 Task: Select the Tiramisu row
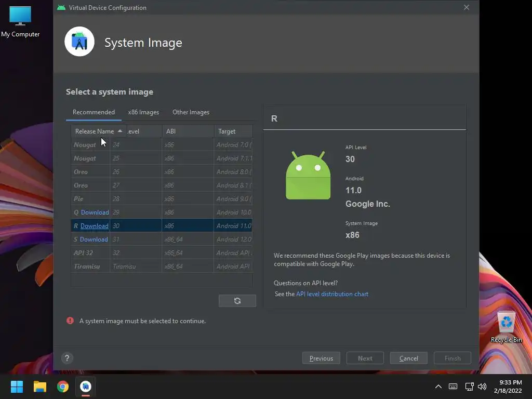point(162,267)
